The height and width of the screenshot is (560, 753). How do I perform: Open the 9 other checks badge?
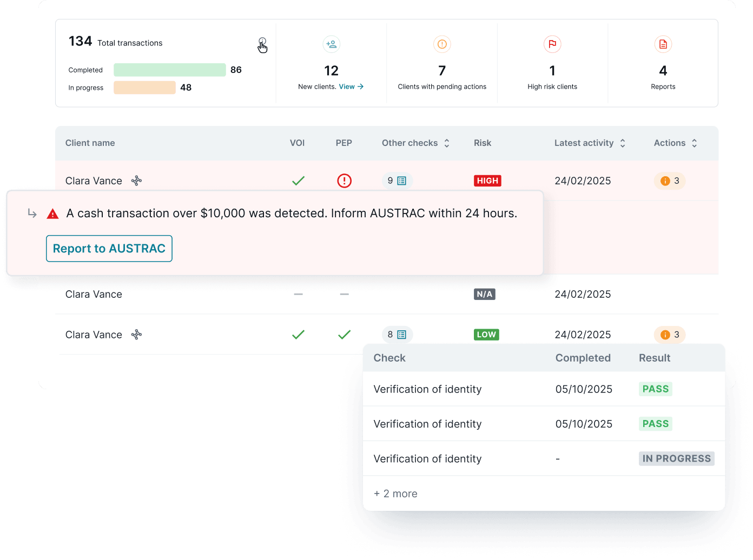[397, 181]
